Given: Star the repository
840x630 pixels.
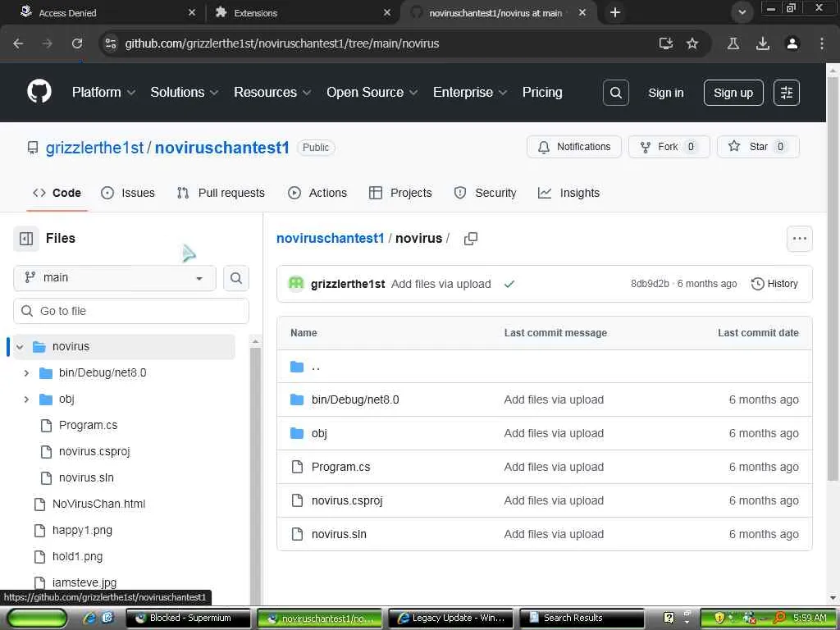Looking at the screenshot, I should pyautogui.click(x=758, y=147).
